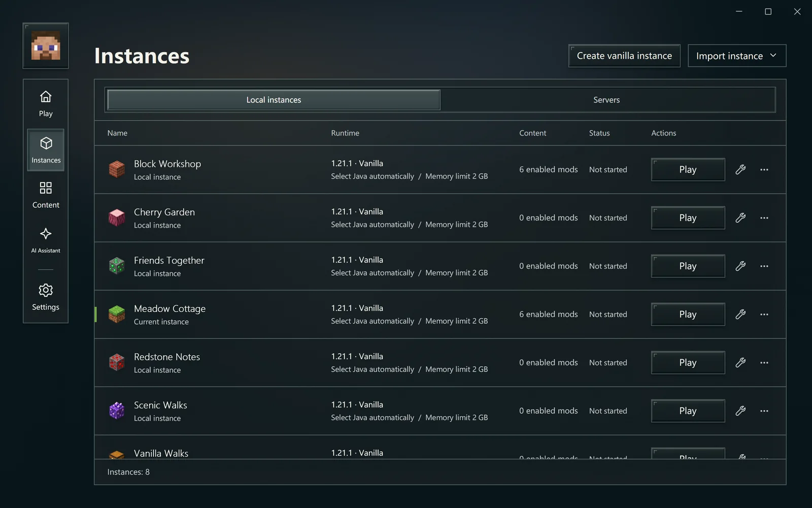Play the Redstone Notes instance
812x508 pixels.
coord(688,363)
